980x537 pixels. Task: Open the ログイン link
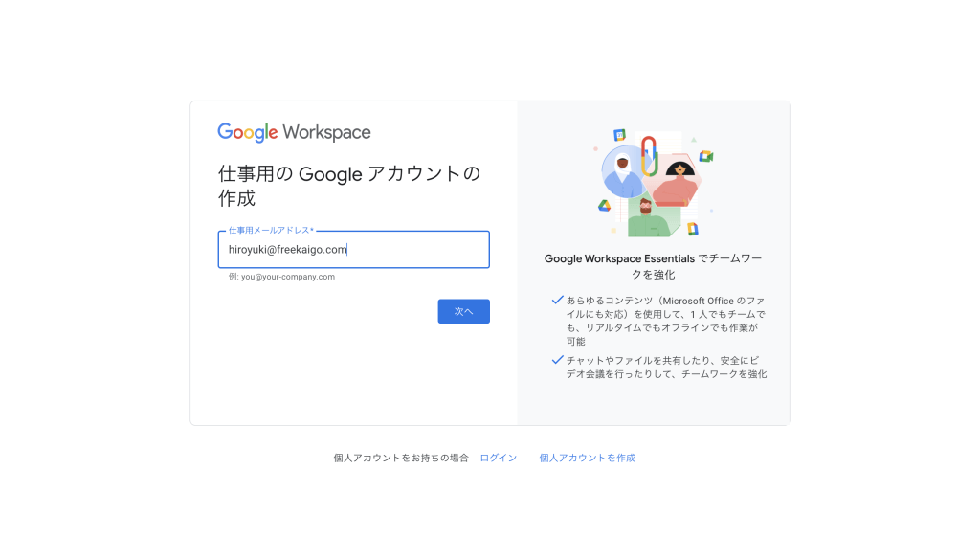(x=498, y=459)
